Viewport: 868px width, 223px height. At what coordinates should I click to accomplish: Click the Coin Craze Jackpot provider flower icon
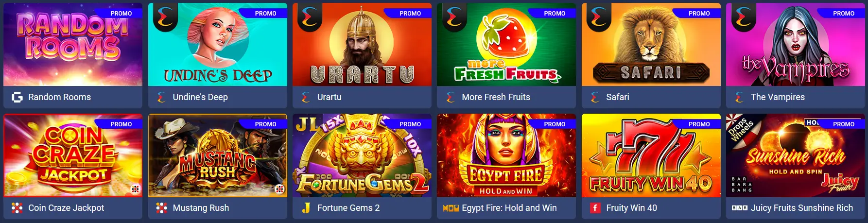[x=17, y=208]
